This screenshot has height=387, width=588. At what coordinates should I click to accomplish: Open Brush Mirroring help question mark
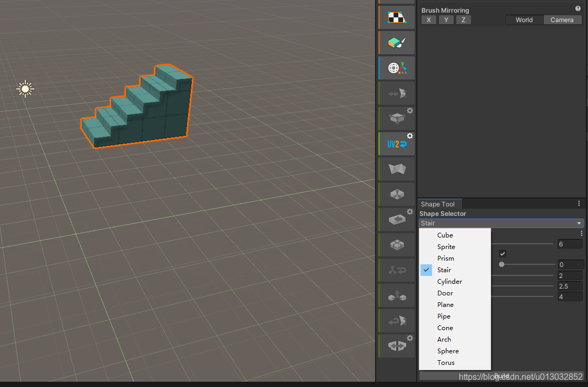click(x=578, y=8)
